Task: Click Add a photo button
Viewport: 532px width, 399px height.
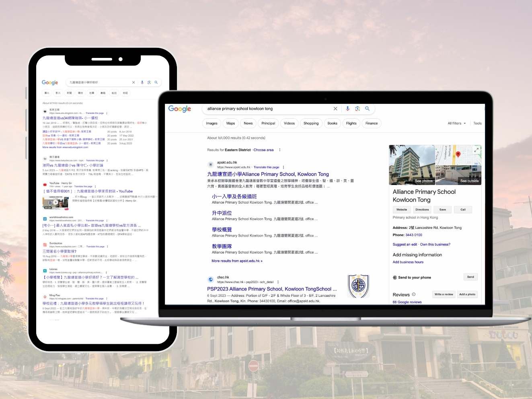Action: pyautogui.click(x=467, y=294)
